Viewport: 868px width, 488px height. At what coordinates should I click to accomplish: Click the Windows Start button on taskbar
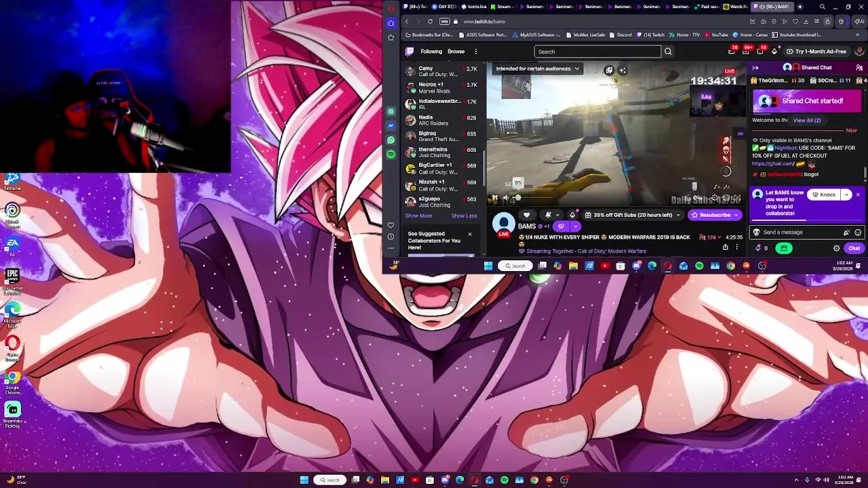click(304, 480)
